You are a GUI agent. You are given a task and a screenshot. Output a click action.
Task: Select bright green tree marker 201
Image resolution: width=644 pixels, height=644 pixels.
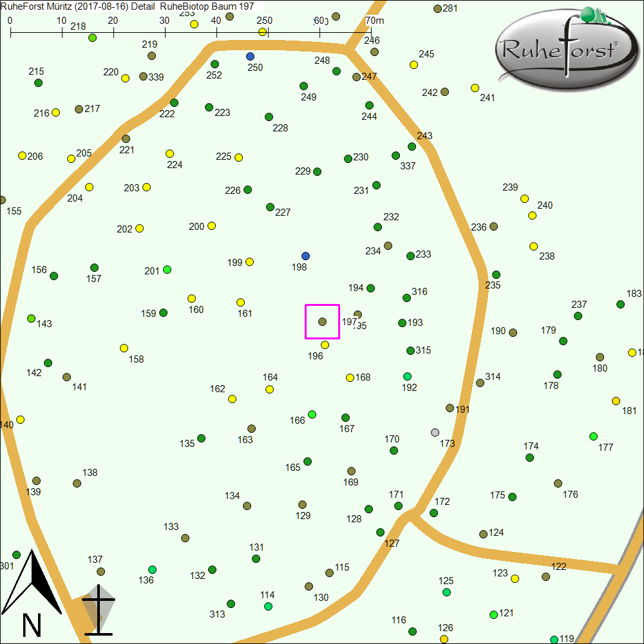pyautogui.click(x=167, y=269)
